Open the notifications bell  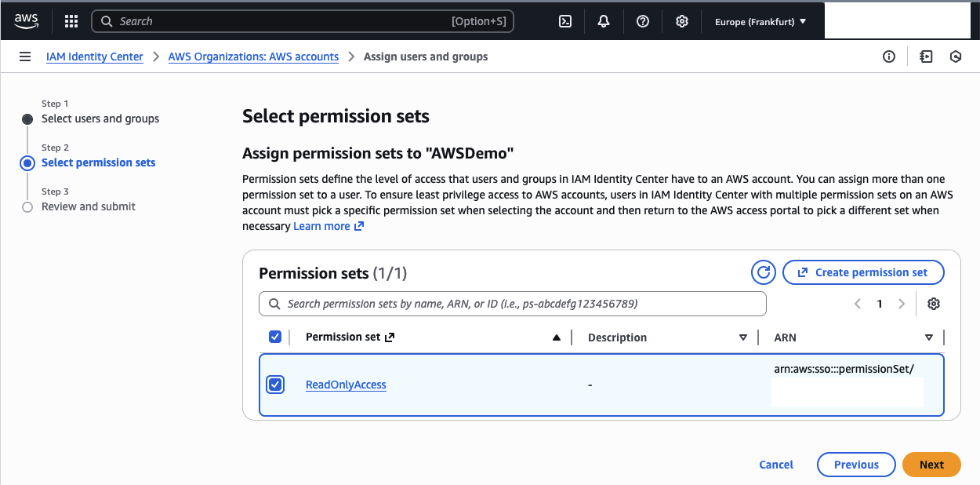click(x=604, y=21)
